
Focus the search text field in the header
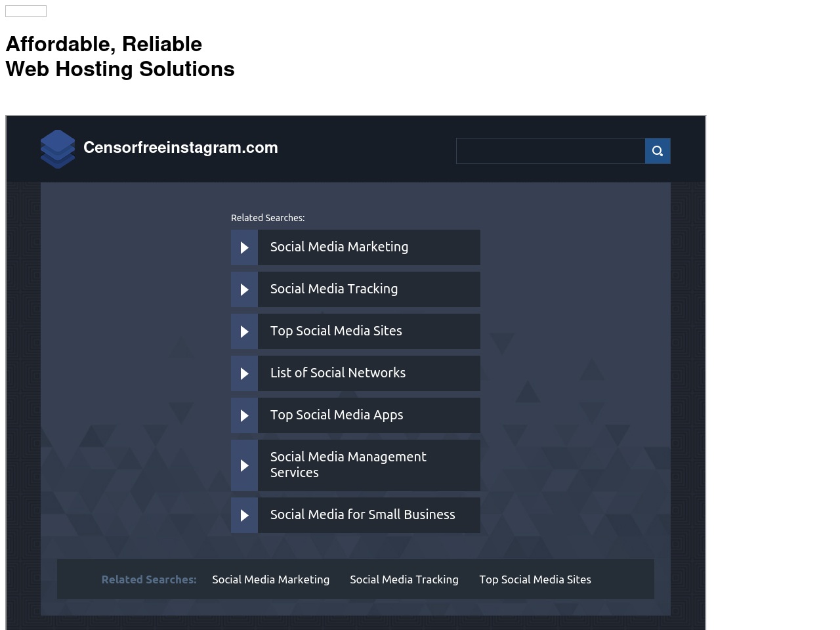[551, 151]
